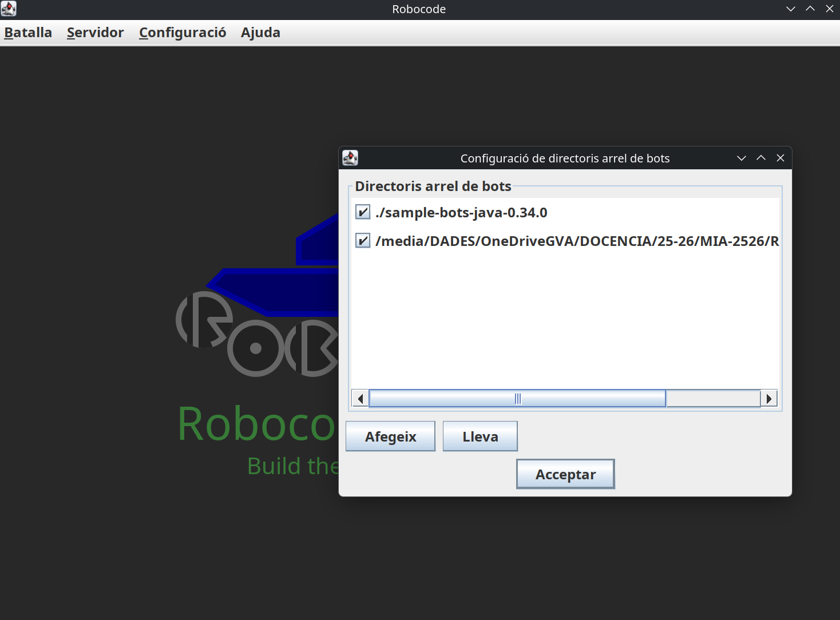Click the Lleva button

(x=480, y=436)
